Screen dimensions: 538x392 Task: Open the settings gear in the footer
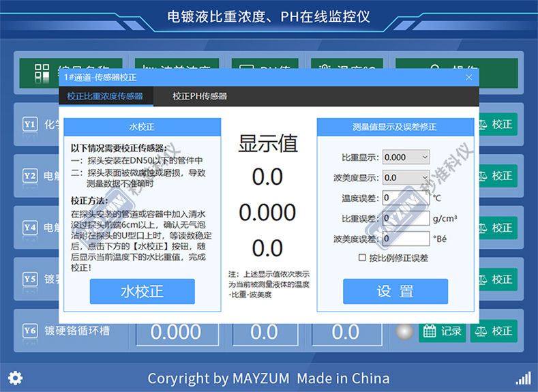coord(15,378)
